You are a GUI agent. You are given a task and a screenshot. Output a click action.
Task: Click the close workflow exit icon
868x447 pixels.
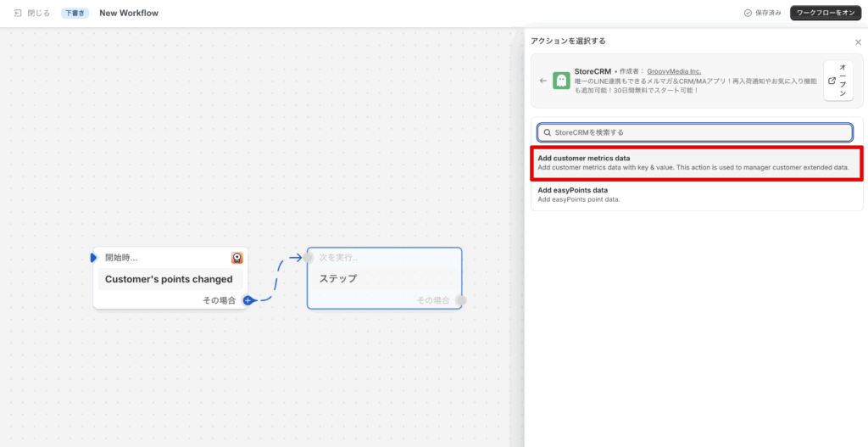18,13
